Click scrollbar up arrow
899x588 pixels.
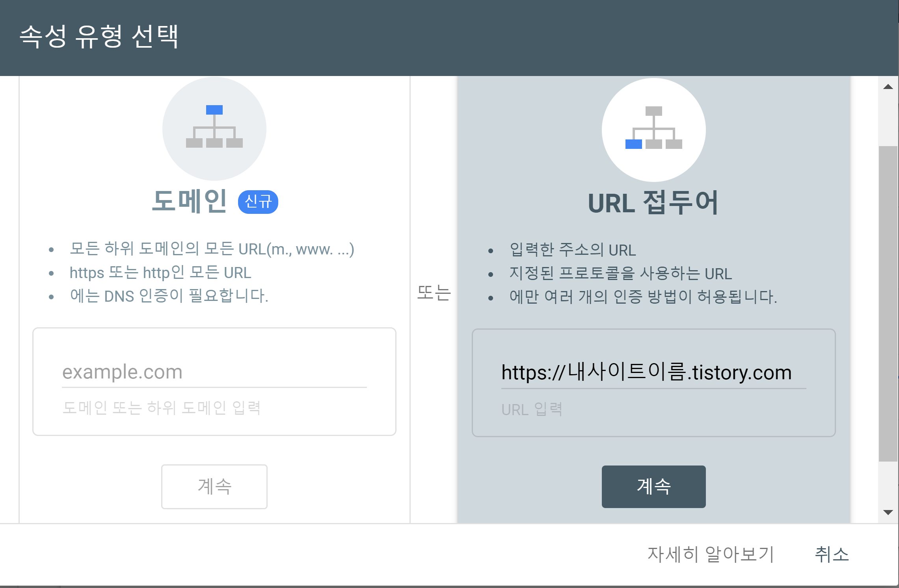[888, 87]
